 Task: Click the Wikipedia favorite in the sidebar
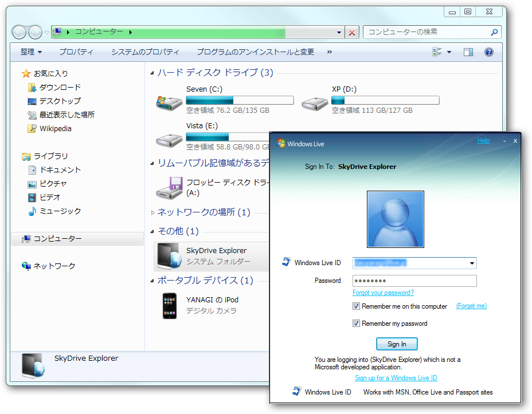pyautogui.click(x=55, y=128)
